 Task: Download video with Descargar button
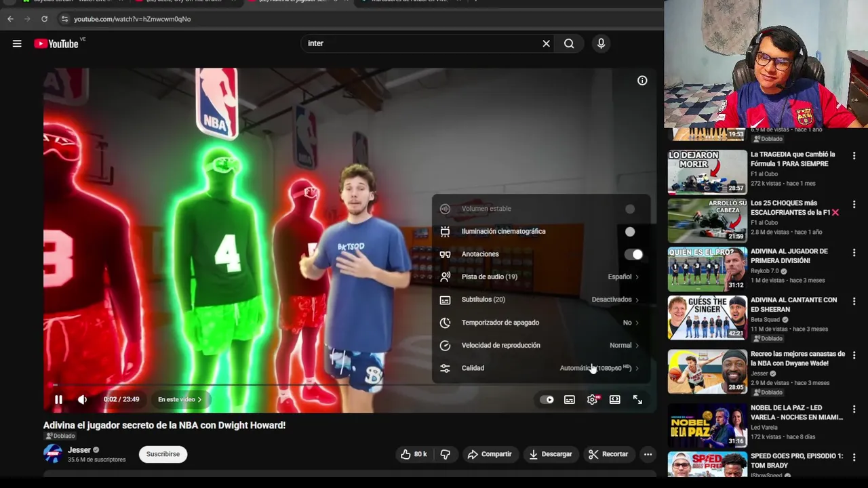550,454
